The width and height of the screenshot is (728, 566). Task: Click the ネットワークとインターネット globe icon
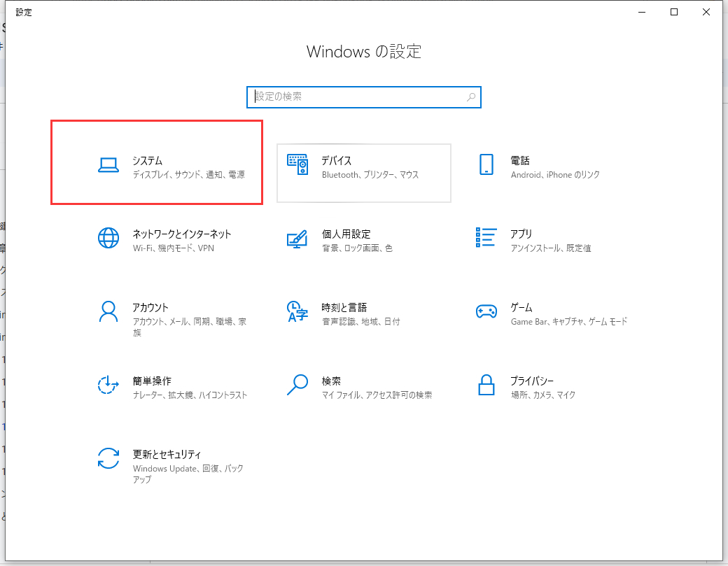(x=108, y=238)
